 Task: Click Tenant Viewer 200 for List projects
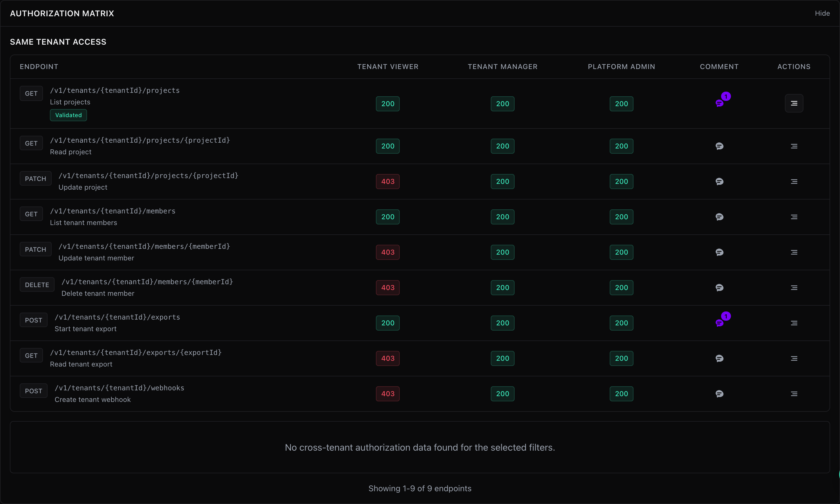pos(388,104)
